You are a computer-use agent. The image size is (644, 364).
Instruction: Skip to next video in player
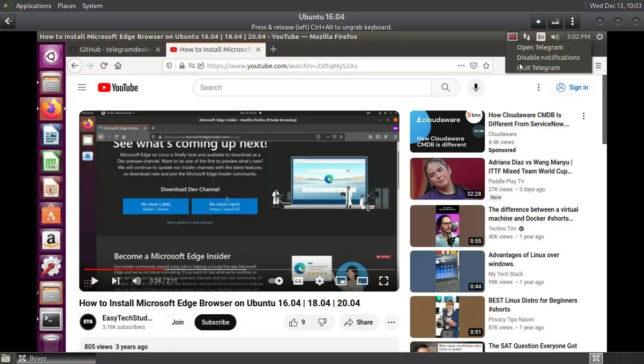point(116,281)
